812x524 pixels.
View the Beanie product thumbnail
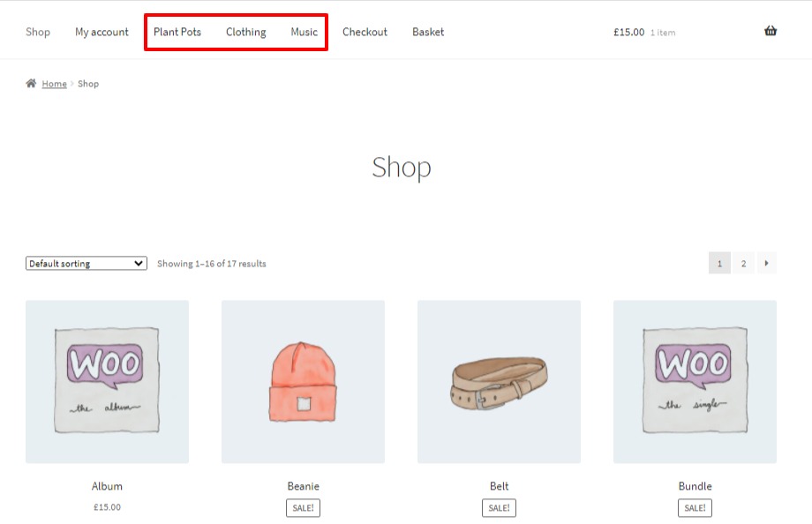coord(303,381)
